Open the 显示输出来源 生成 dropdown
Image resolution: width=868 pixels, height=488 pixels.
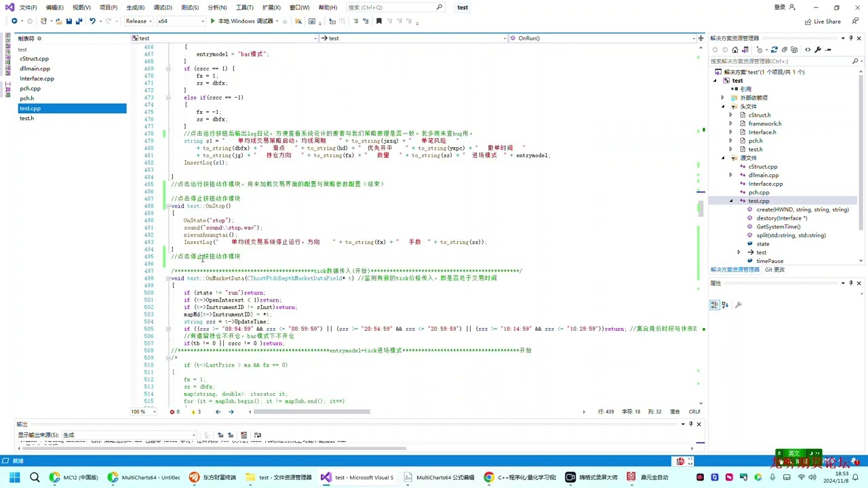[129, 435]
